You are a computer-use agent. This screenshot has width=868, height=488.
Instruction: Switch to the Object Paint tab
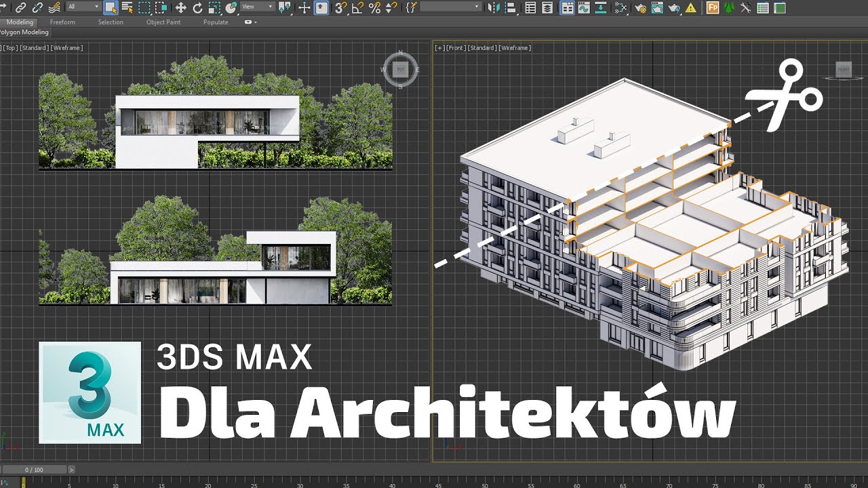pyautogui.click(x=163, y=22)
